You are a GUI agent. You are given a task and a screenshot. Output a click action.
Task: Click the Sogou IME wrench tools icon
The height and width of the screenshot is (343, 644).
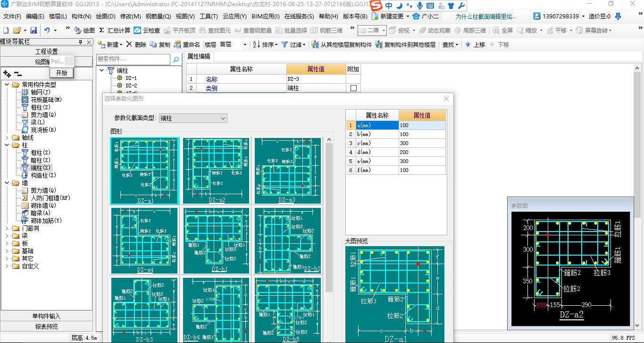pyautogui.click(x=461, y=6)
